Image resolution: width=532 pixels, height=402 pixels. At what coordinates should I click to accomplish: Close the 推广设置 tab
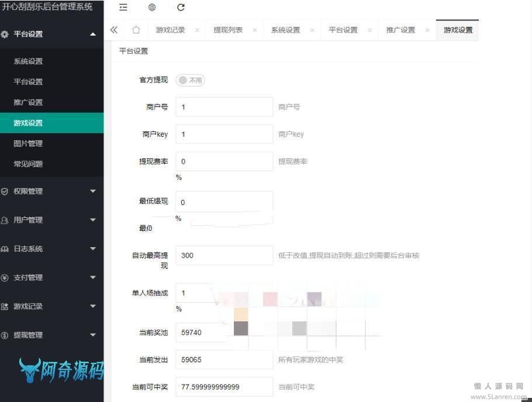tap(427, 30)
